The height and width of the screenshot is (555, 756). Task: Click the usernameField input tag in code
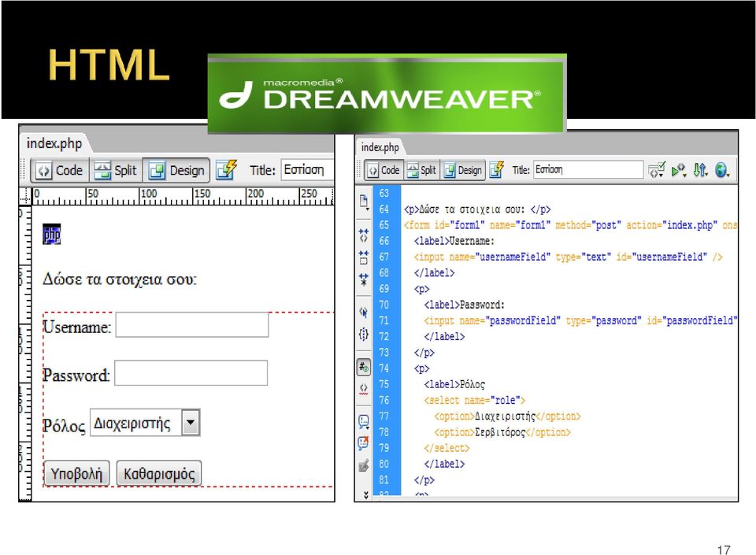[568, 257]
